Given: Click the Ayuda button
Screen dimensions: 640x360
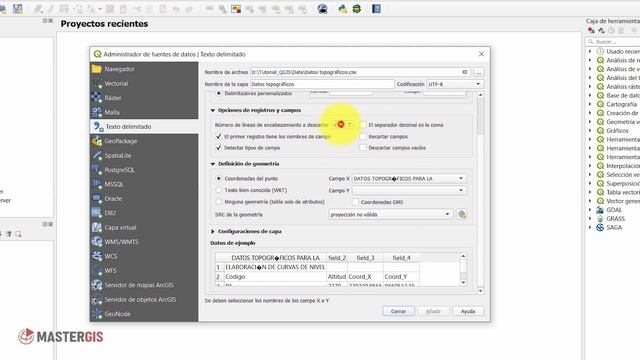Looking at the screenshot, I should point(468,311).
